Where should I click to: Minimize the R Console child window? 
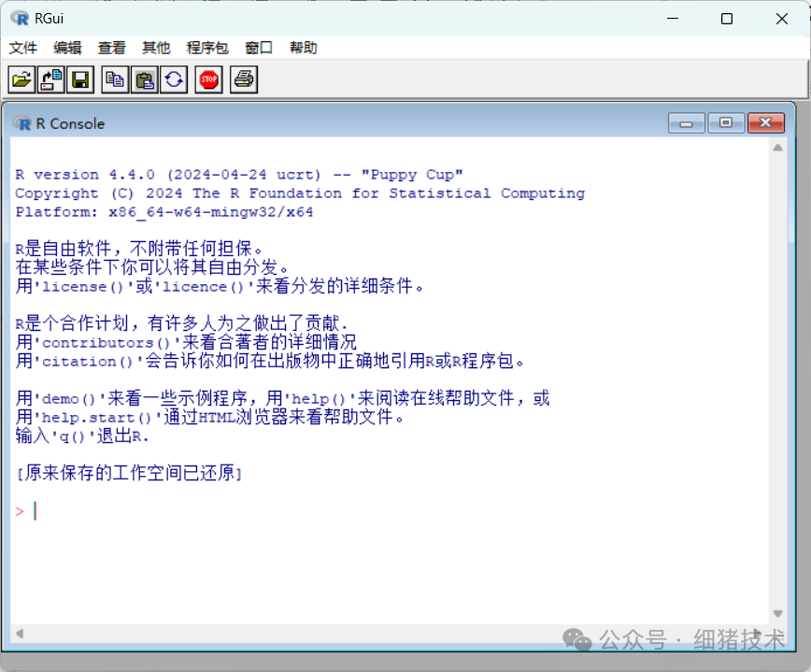[x=687, y=123]
